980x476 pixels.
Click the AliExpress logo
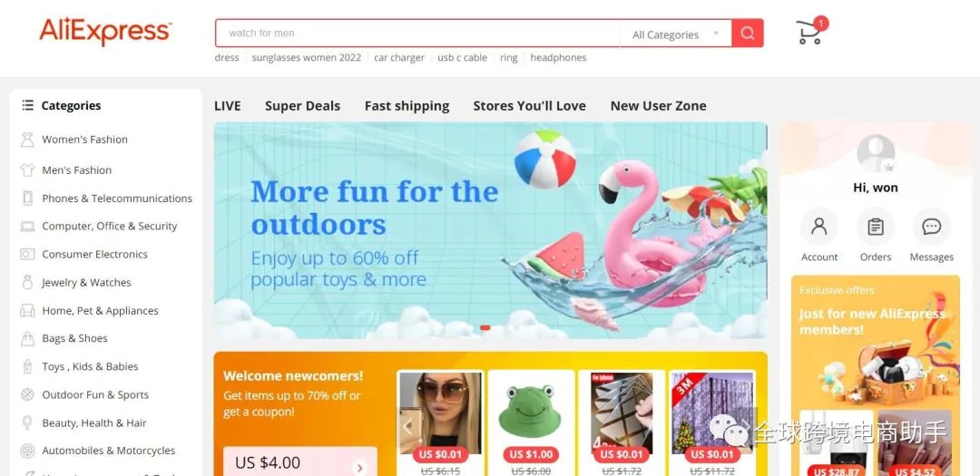[x=105, y=31]
